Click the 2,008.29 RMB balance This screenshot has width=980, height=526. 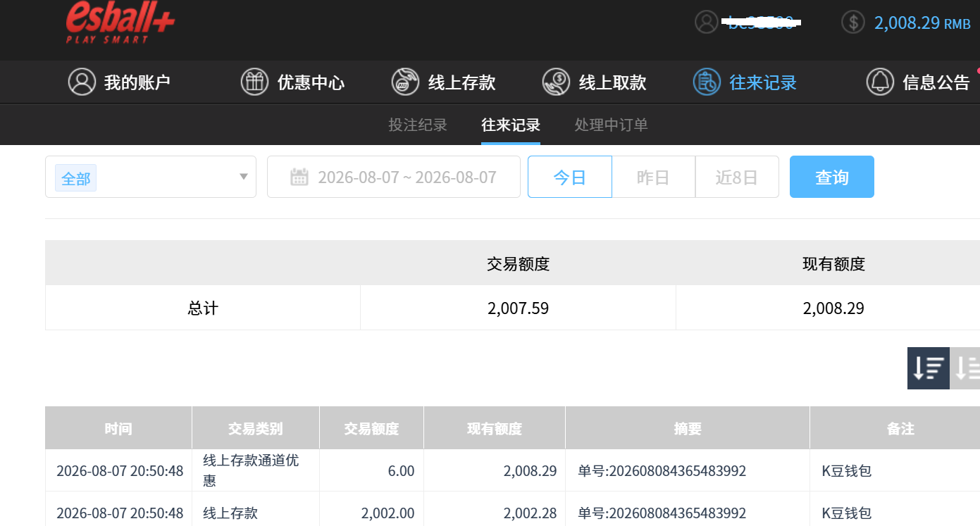pos(922,23)
